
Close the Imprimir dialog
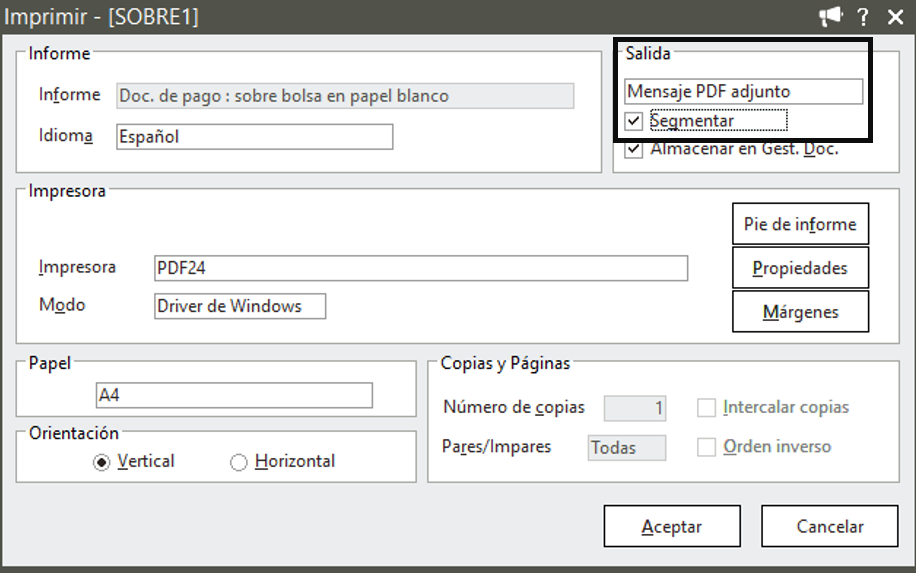[895, 16]
